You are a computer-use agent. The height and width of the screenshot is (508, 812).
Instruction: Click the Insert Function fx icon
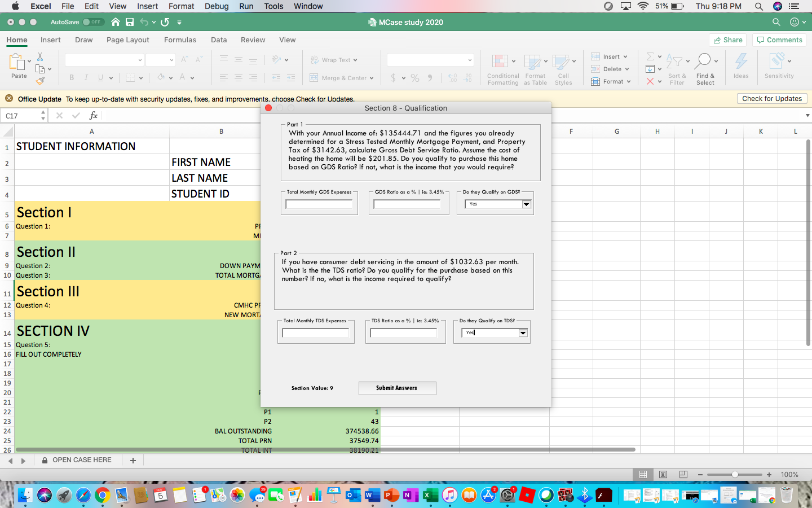93,116
